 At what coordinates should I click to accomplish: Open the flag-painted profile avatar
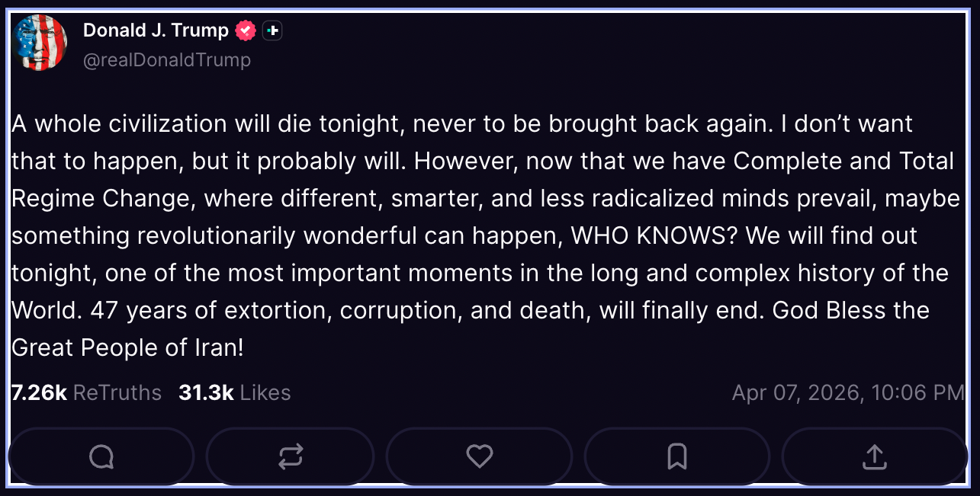pos(40,43)
